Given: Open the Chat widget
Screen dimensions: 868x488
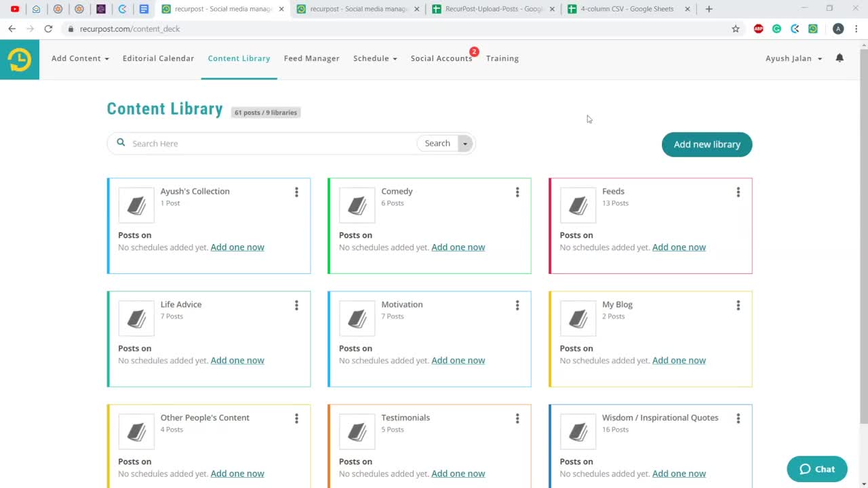Looking at the screenshot, I should tap(817, 469).
